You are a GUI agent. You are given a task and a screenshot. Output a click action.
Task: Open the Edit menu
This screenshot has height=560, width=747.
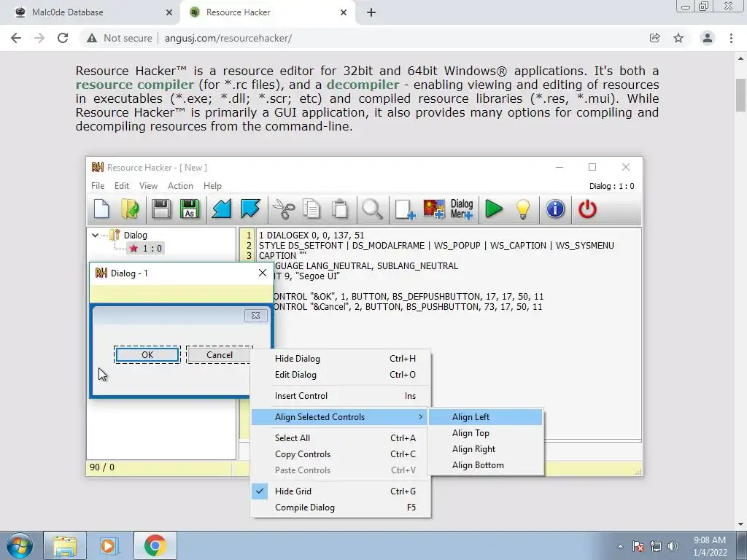pos(122,186)
